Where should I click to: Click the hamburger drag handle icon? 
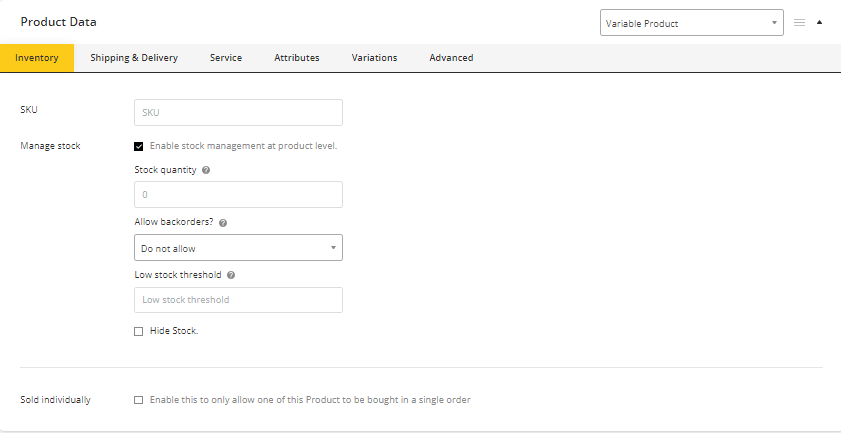click(799, 22)
